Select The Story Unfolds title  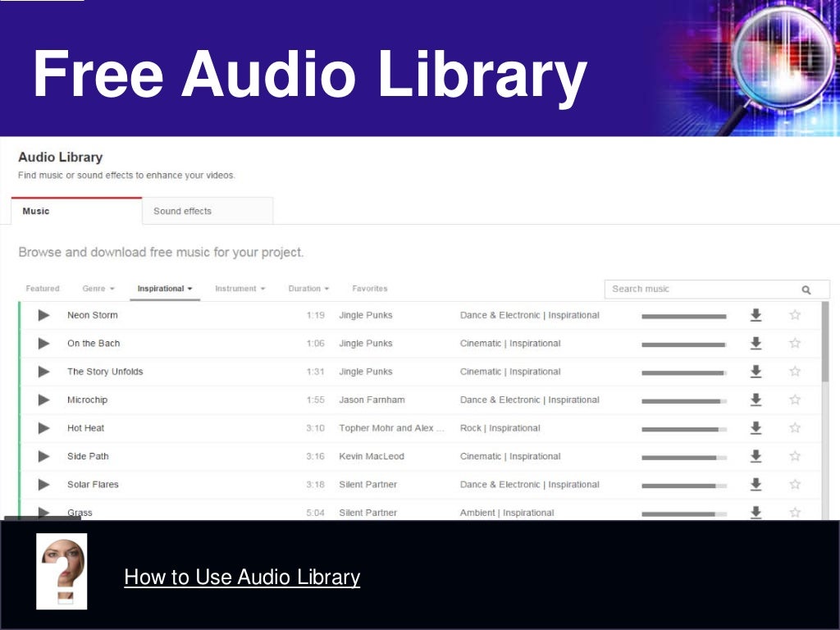[105, 372]
